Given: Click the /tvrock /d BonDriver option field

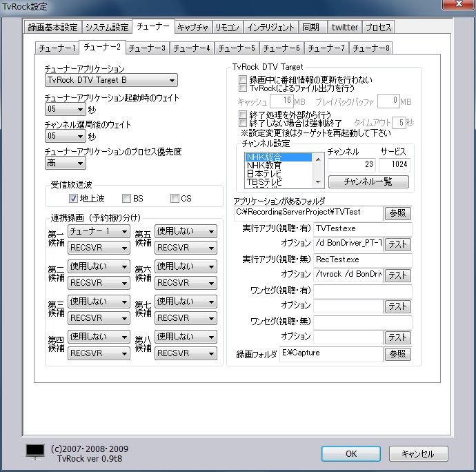Looking at the screenshot, I should click(x=348, y=275).
